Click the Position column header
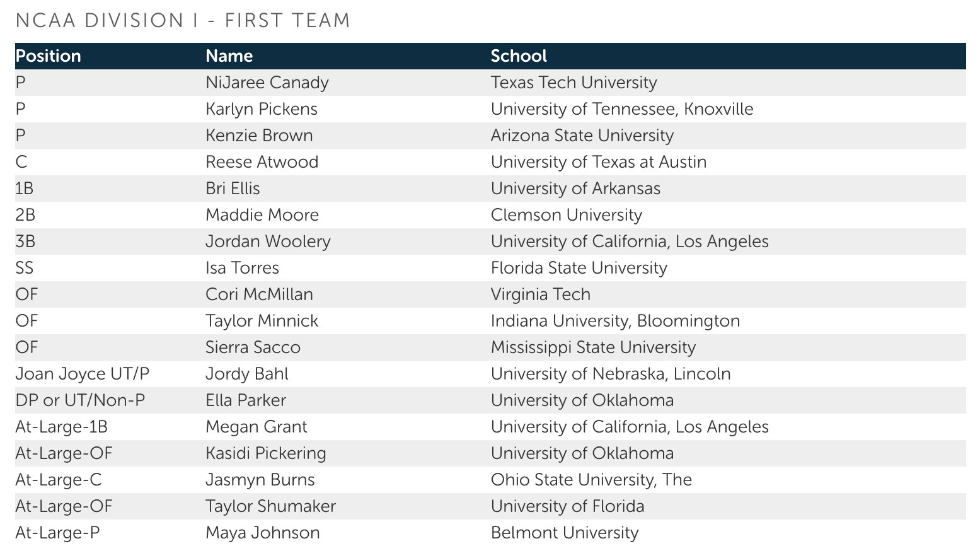980x546 pixels. (49, 56)
